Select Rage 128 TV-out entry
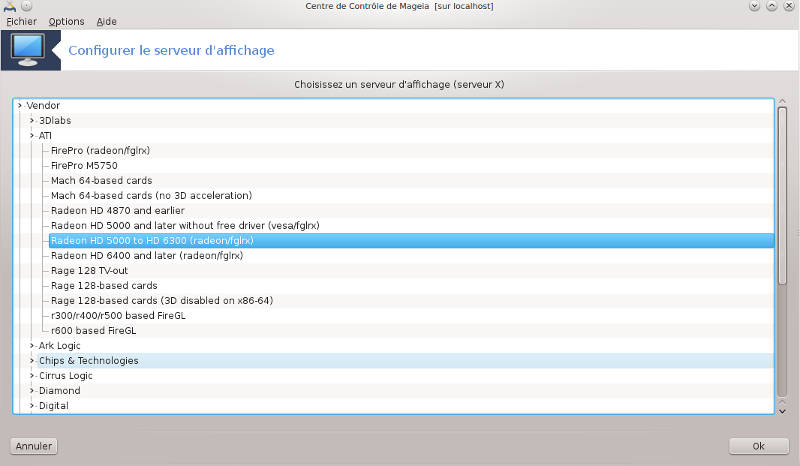 click(x=89, y=271)
